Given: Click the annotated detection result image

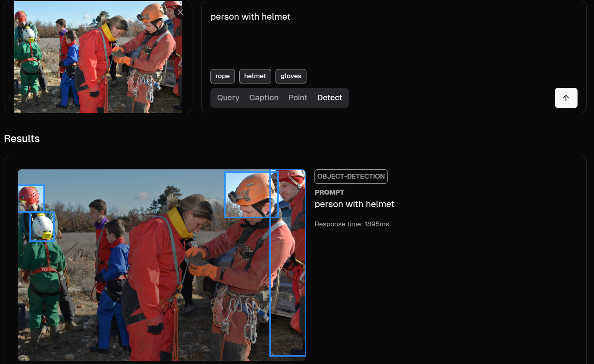Looking at the screenshot, I should 161,281.
